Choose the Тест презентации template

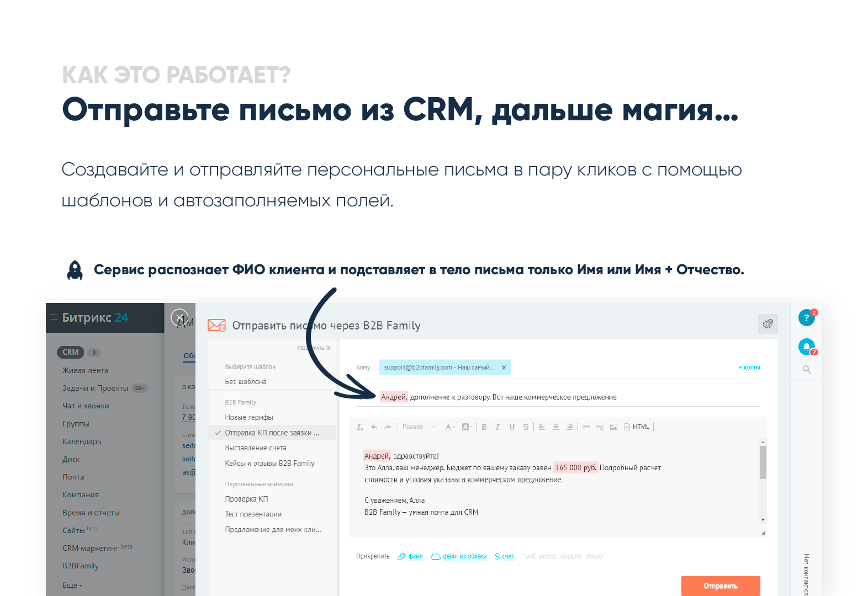tap(253, 514)
